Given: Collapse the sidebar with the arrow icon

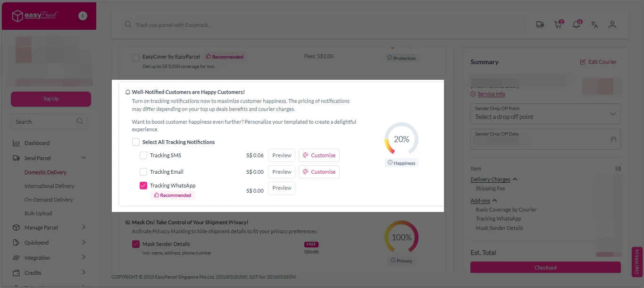Looking at the screenshot, I should tap(83, 16).
